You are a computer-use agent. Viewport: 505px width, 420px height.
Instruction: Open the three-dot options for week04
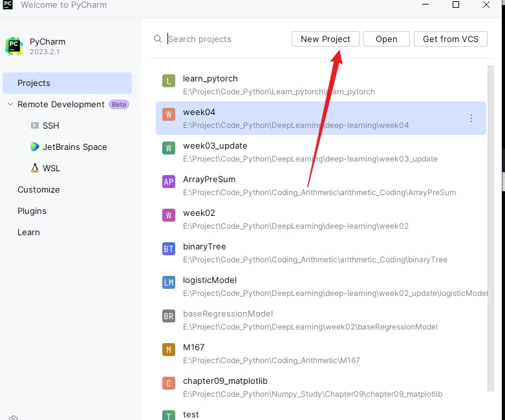click(471, 118)
